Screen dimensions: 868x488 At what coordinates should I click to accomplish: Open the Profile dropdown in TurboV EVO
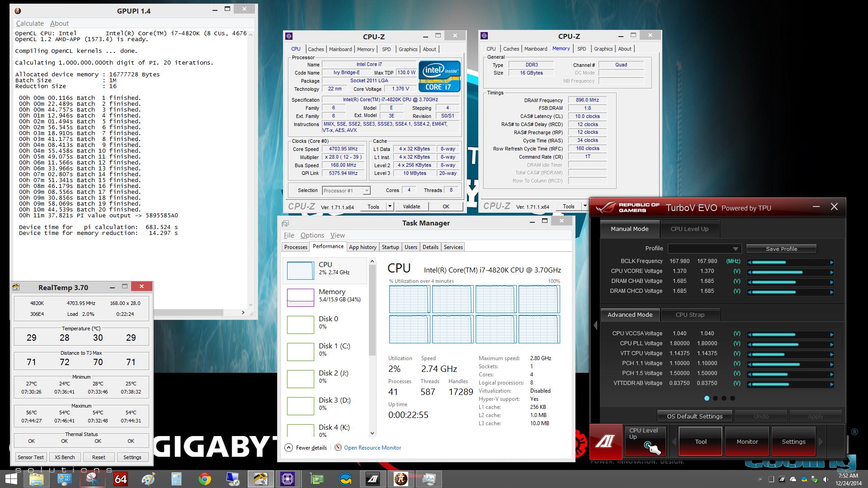704,249
